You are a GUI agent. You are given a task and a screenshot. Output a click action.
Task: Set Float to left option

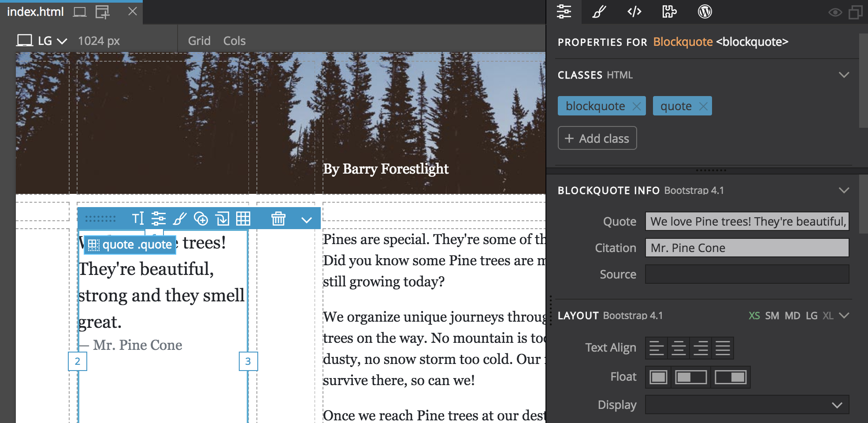(x=690, y=377)
